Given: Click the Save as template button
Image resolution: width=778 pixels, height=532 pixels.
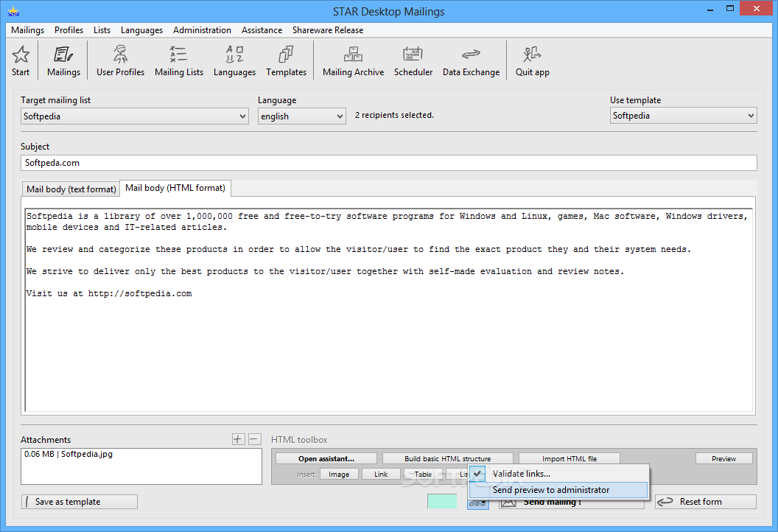Looking at the screenshot, I should coord(80,502).
